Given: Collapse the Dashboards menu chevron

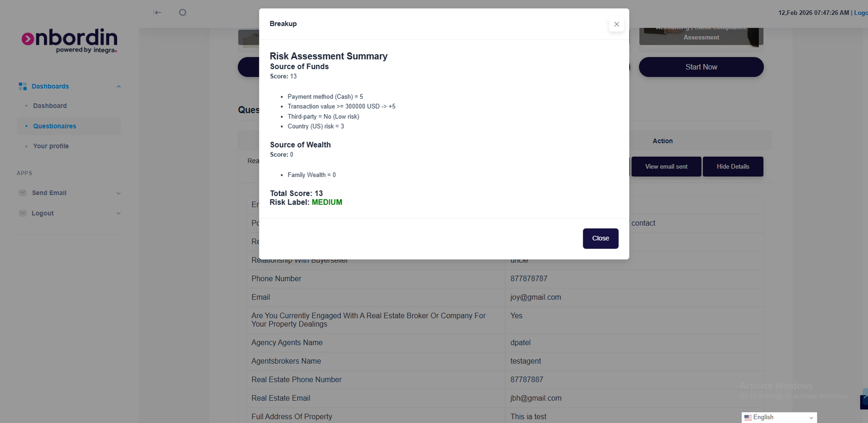Looking at the screenshot, I should [118, 87].
